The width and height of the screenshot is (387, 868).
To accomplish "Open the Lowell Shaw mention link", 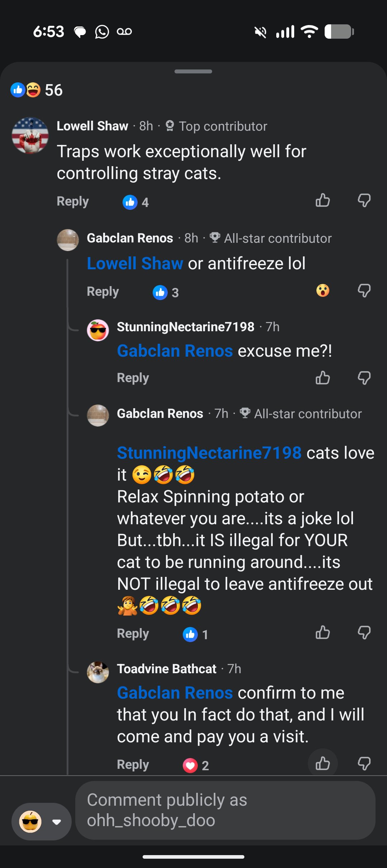I will tap(135, 263).
